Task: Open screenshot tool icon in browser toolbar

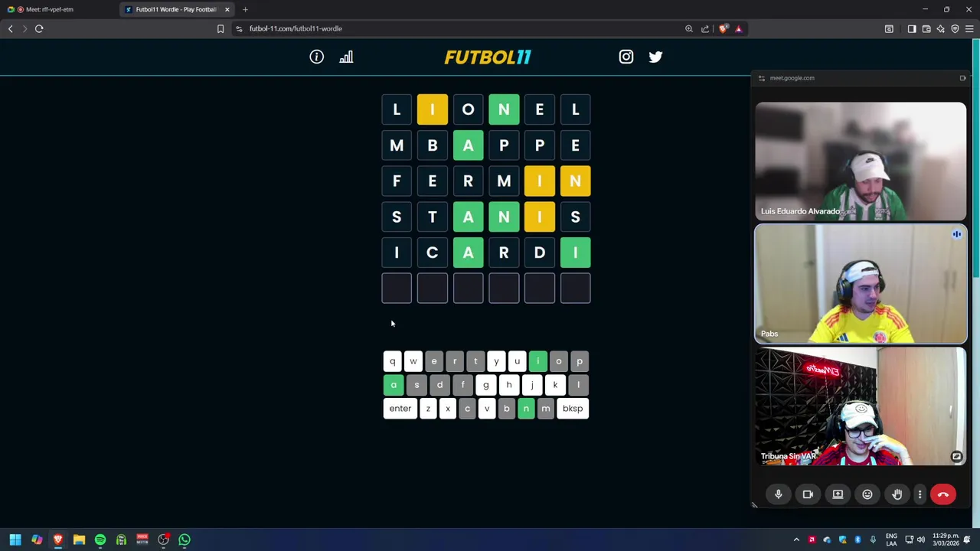Action: [x=889, y=28]
